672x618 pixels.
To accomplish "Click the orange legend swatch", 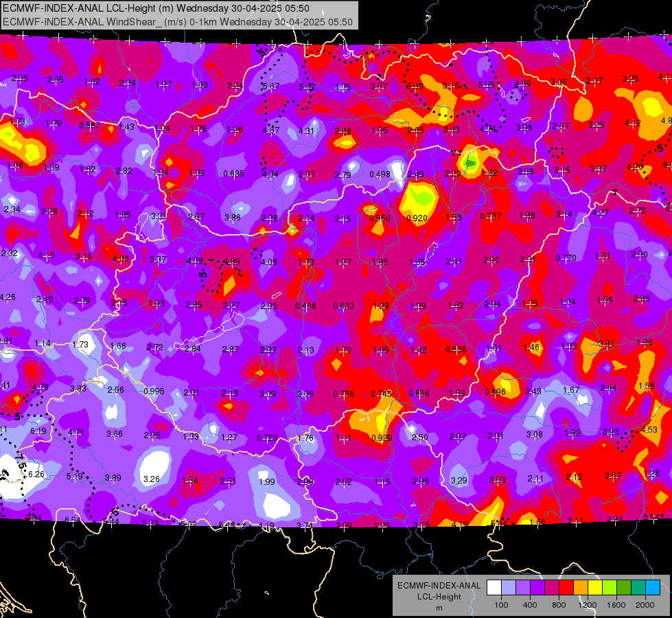I will (x=581, y=587).
